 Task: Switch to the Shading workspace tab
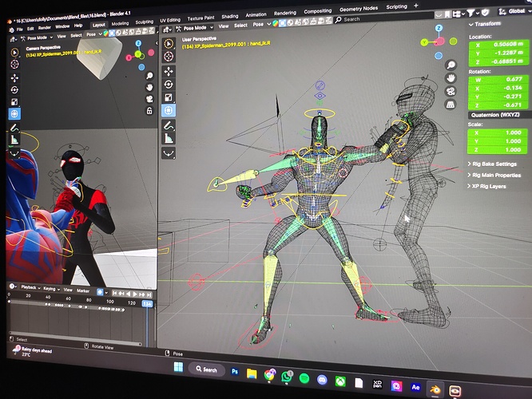(x=230, y=16)
